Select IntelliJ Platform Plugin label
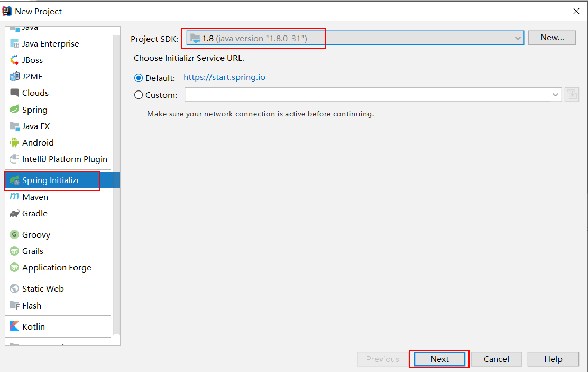588x372 pixels. tap(65, 159)
